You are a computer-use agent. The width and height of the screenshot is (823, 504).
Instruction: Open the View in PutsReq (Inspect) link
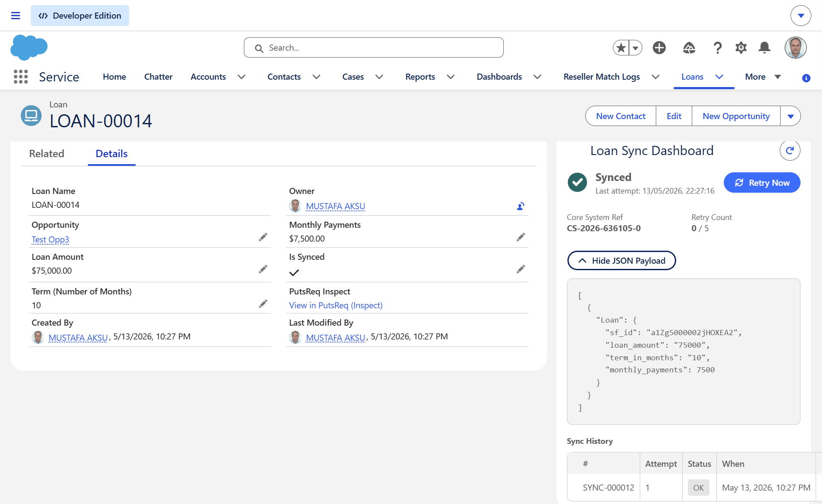(336, 305)
